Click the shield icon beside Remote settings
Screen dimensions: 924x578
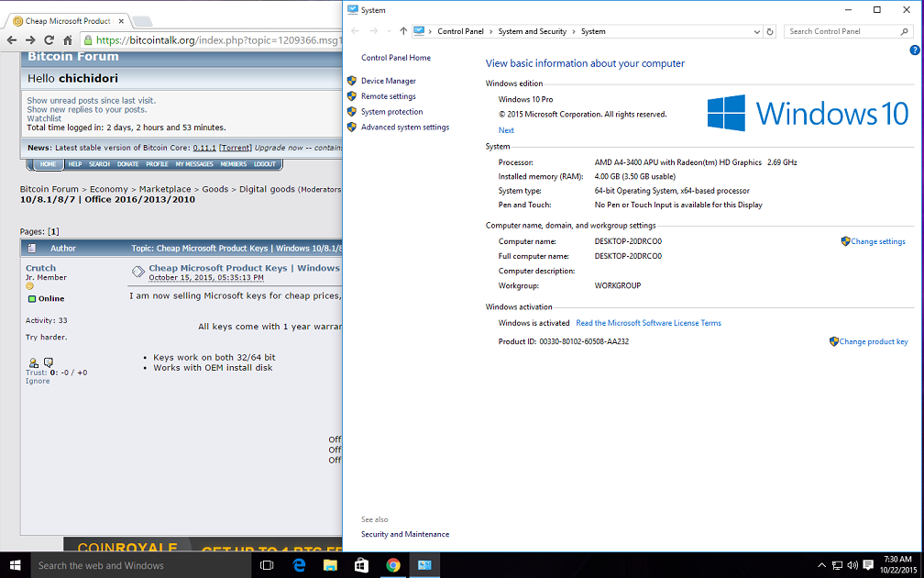(x=352, y=96)
